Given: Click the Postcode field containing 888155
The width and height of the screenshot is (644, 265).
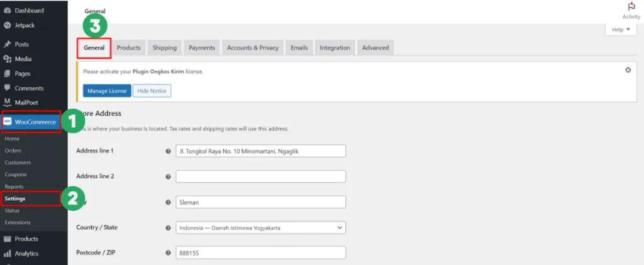Looking at the screenshot, I should pos(261,252).
